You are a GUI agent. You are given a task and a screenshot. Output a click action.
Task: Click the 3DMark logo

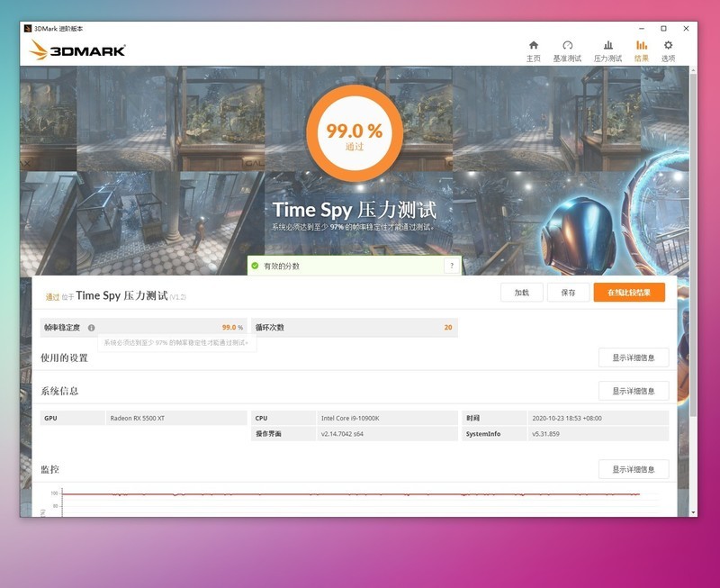coord(77,50)
